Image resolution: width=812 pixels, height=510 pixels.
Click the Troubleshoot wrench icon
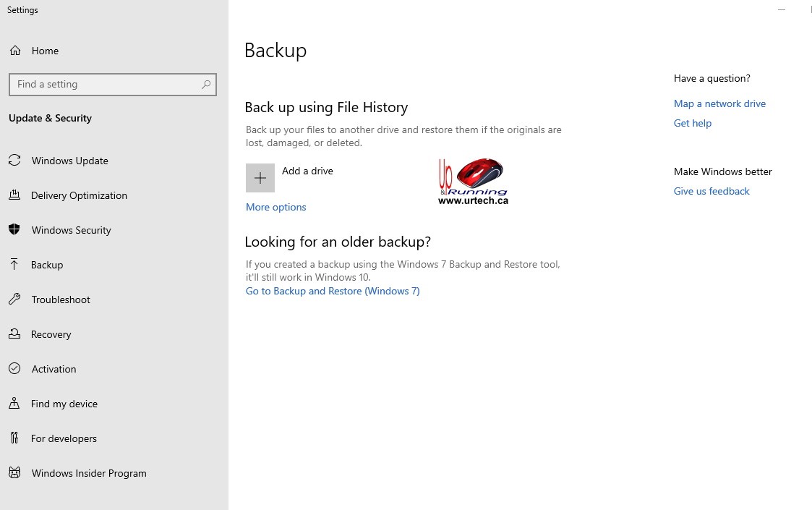pos(14,299)
